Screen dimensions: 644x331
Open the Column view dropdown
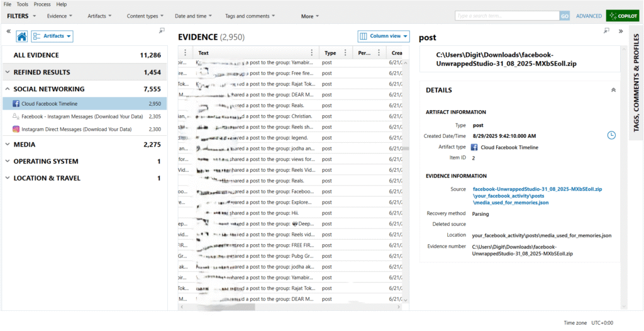(384, 36)
